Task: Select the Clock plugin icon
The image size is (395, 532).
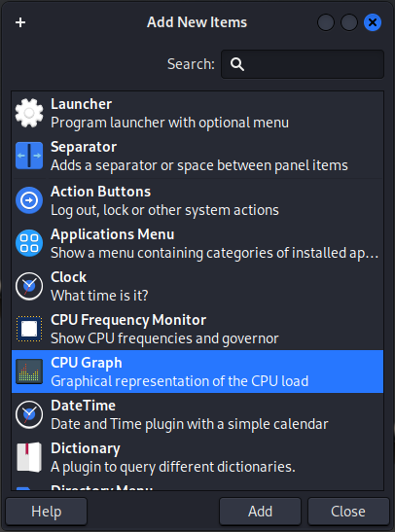Action: [x=29, y=286]
